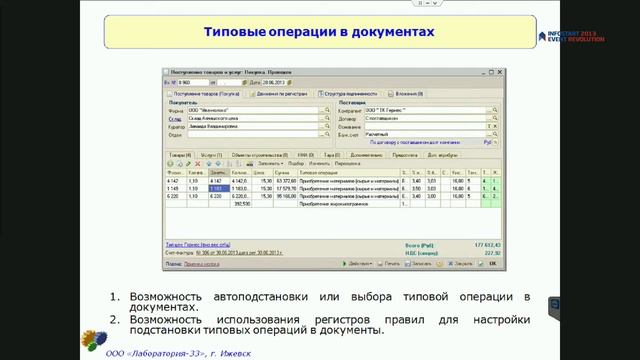Viewport: 640px width, 360px height.
Task: Click the magnifier icon of the Фирма field
Action: [327, 110]
